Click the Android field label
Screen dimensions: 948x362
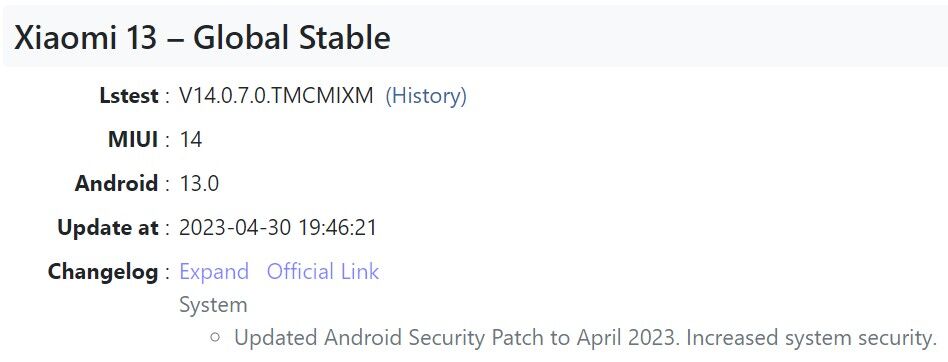117,184
